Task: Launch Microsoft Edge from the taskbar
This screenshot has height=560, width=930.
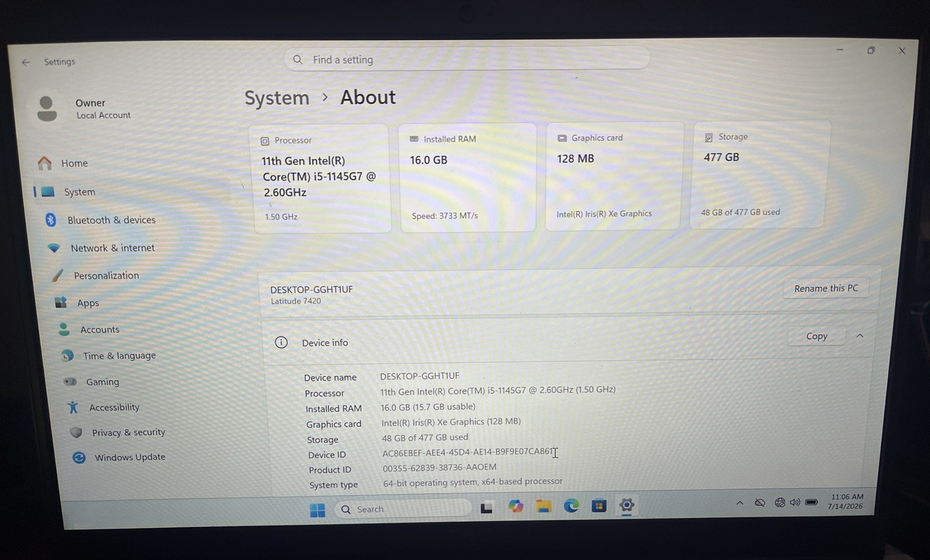Action: [571, 506]
